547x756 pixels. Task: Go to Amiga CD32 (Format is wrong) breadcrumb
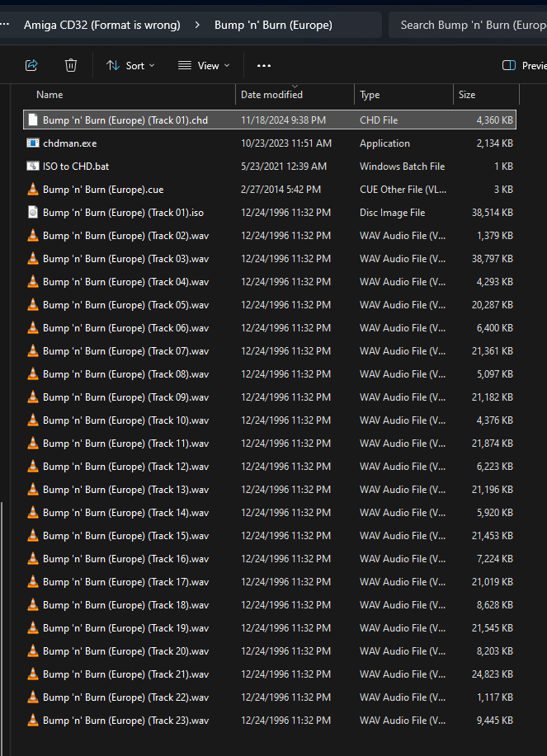click(102, 25)
